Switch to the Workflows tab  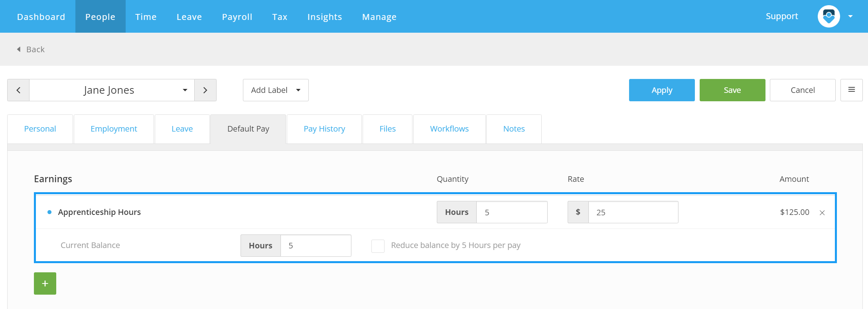coord(450,129)
